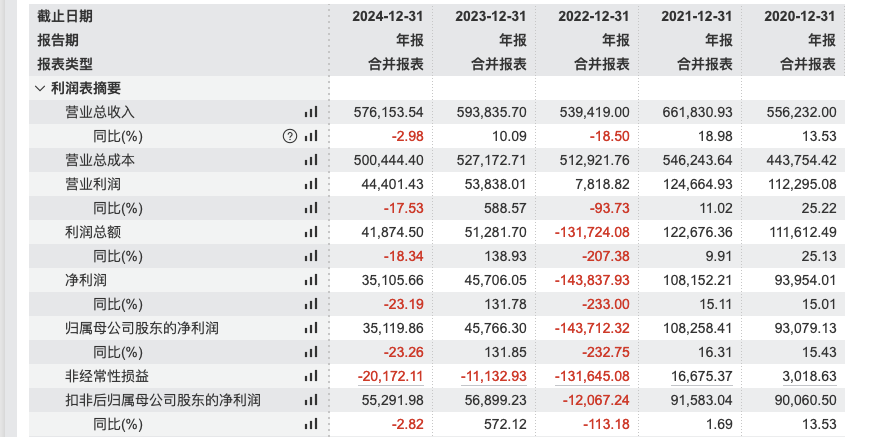Show the trend chart for 利润总额
Screen dimensions: 882x437
point(311,232)
